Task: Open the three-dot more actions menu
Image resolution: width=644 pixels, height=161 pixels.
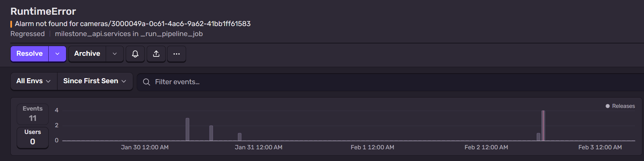Action: pos(176,54)
